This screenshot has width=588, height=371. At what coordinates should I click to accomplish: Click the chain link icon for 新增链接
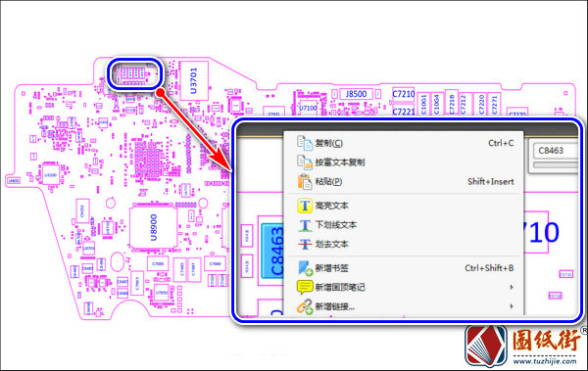pyautogui.click(x=305, y=306)
